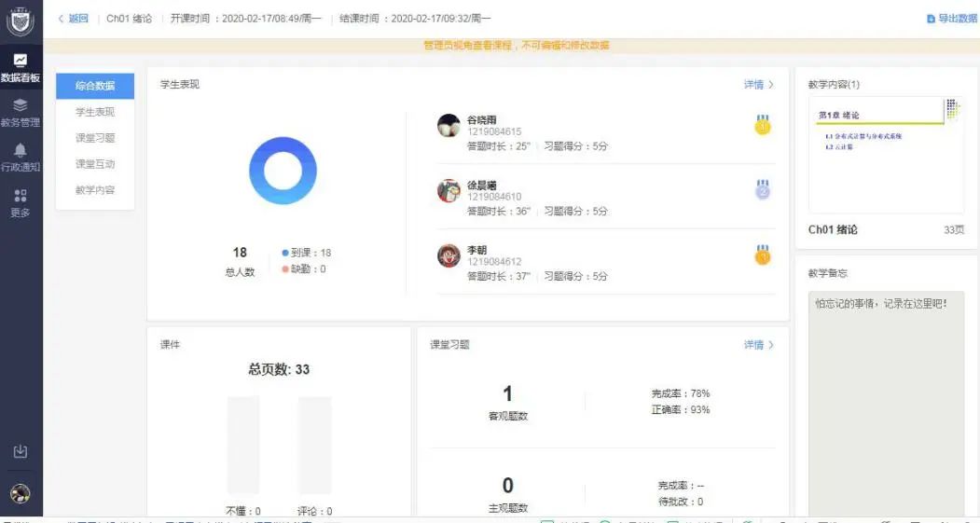Select the 综合数据 tab
This screenshot has height=523, width=980.
95,86
